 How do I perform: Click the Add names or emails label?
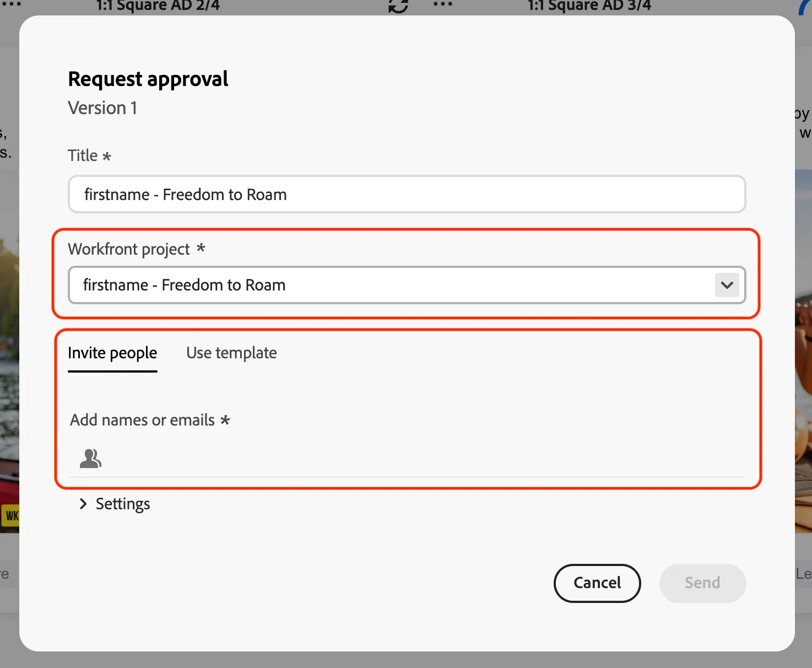pos(142,420)
